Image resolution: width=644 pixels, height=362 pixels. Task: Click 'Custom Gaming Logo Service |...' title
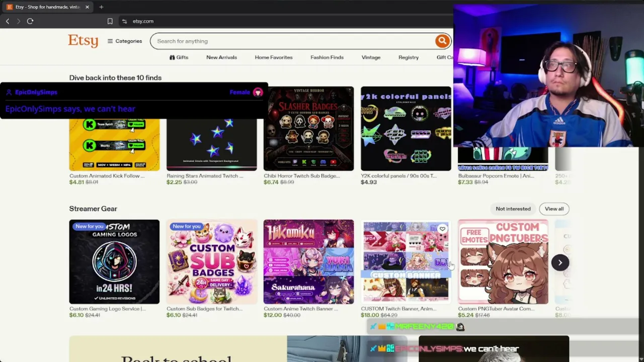point(108,309)
